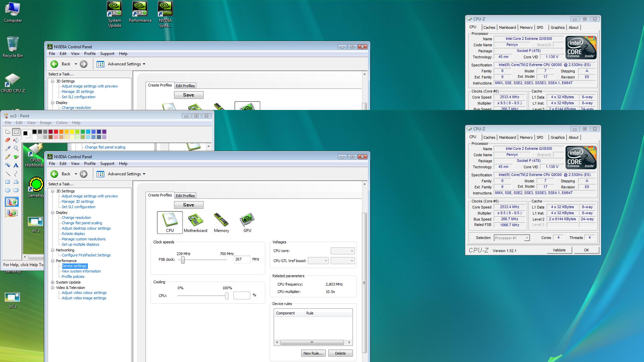Open the first CPU GTL Vref boost dropdown
Image resolution: width=644 pixels, height=362 pixels.
pyautogui.click(x=318, y=261)
